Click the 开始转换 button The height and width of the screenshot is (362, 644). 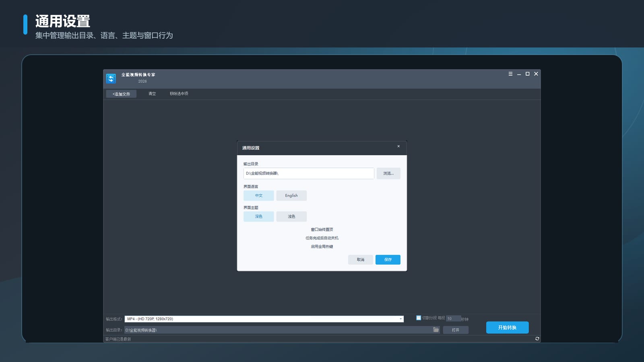point(507,327)
